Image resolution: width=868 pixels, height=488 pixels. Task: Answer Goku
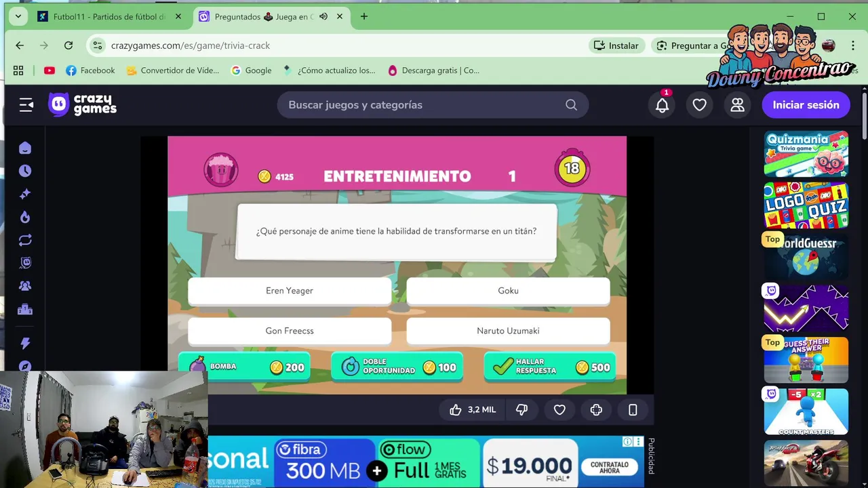(x=508, y=291)
